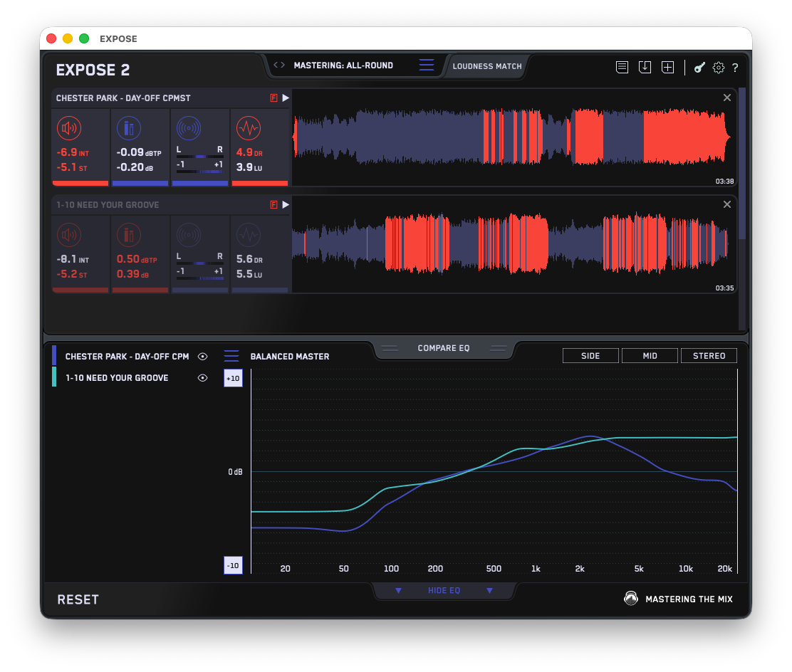The image size is (792, 672).
Task: Click the stereo phase icon on 1-10 Need Your Groove
Action: point(189,236)
